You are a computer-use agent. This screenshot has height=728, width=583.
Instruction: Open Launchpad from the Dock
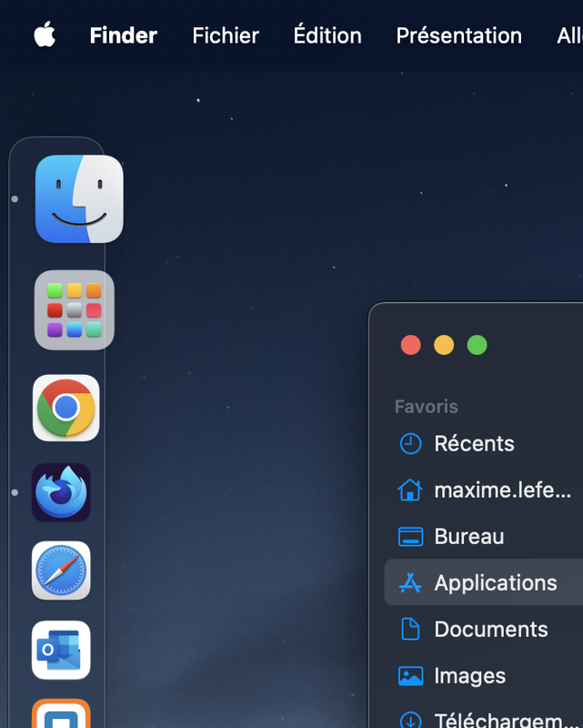point(75,309)
